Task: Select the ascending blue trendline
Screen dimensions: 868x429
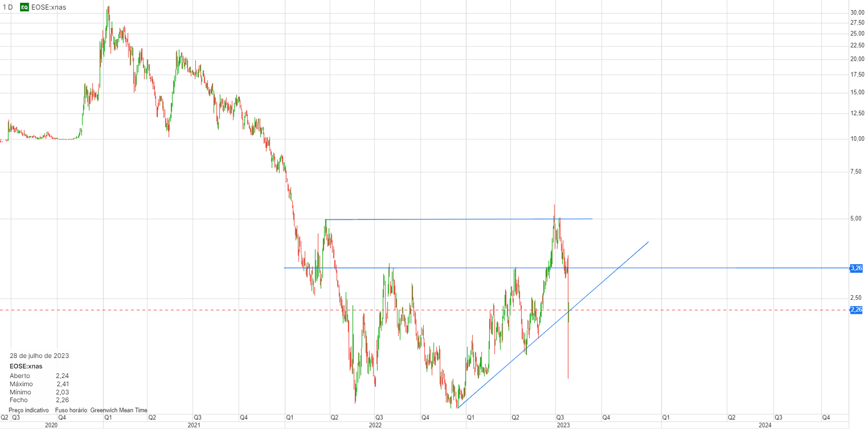Action: click(x=553, y=325)
